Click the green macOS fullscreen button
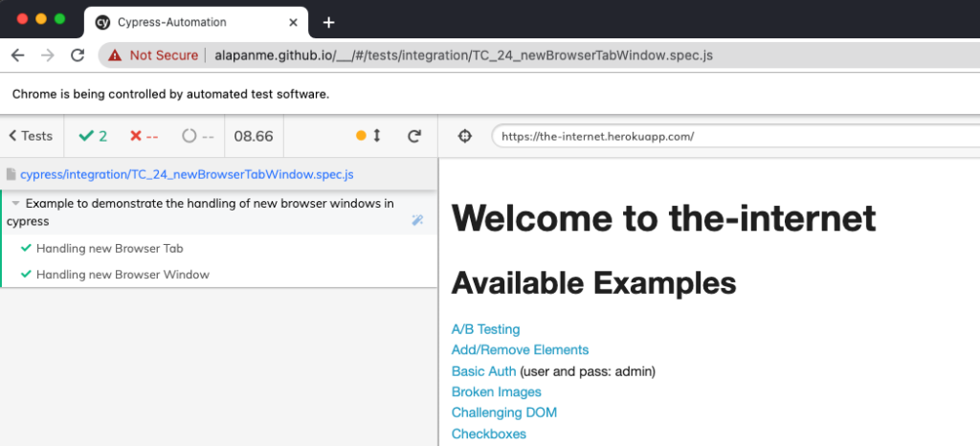The width and height of the screenshot is (980, 446). coord(59,19)
